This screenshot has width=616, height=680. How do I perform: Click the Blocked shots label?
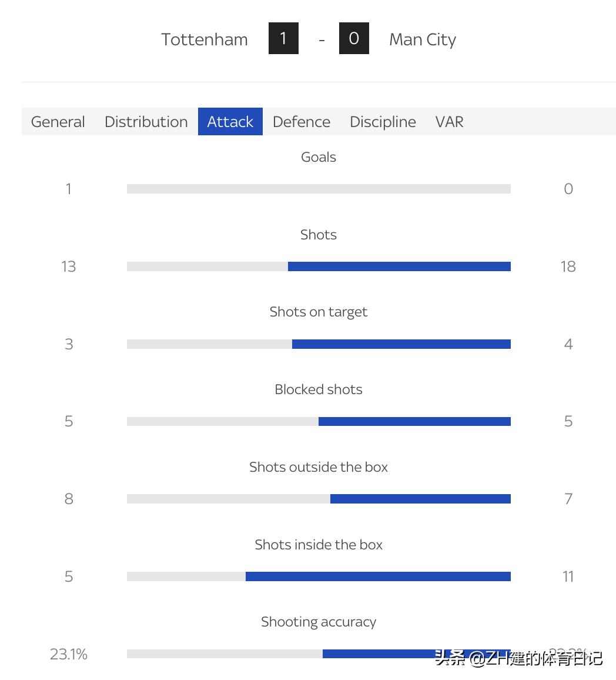(x=319, y=389)
